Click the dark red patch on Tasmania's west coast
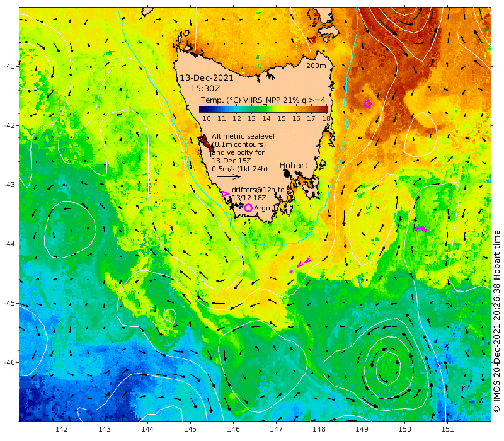This screenshot has height=441, width=504. tap(206, 143)
